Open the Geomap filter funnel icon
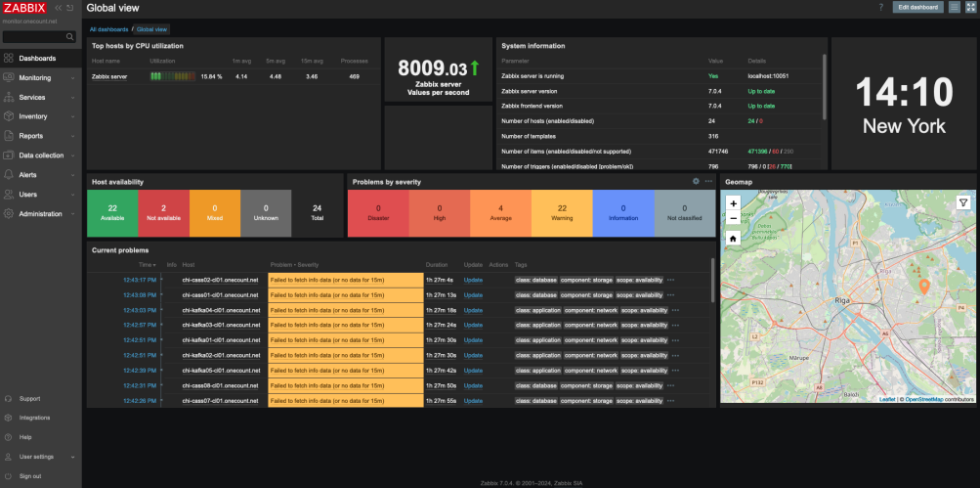Screen dimensions: 980x488 (963, 202)
